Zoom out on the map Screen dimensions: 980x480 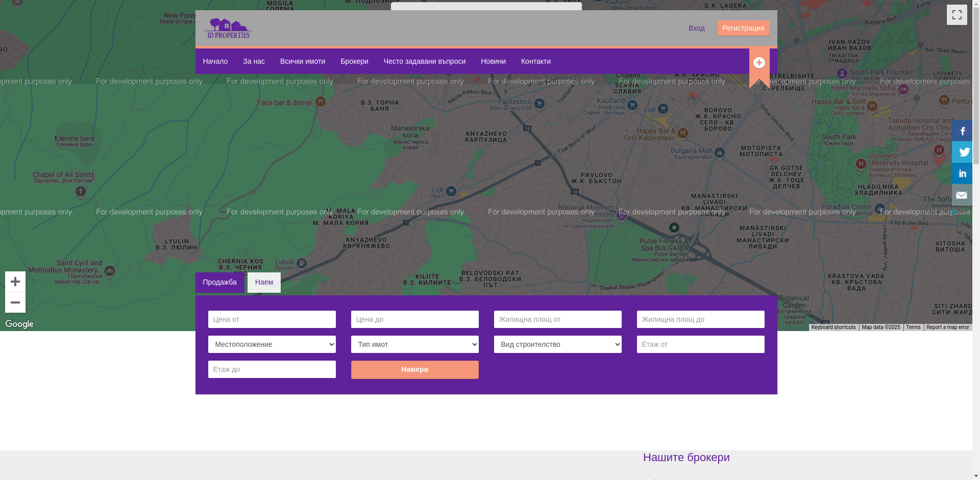pyautogui.click(x=15, y=302)
